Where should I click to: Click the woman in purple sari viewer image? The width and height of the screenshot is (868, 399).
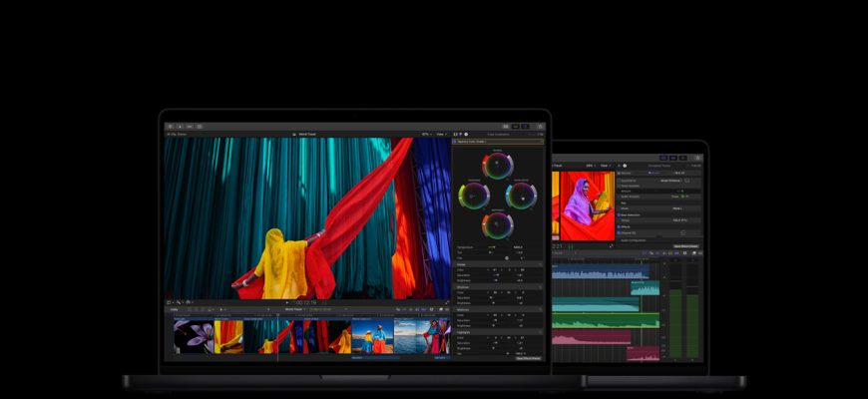[588, 205]
